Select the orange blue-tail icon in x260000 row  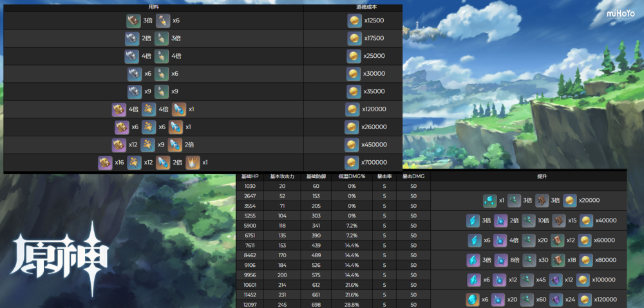point(176,127)
